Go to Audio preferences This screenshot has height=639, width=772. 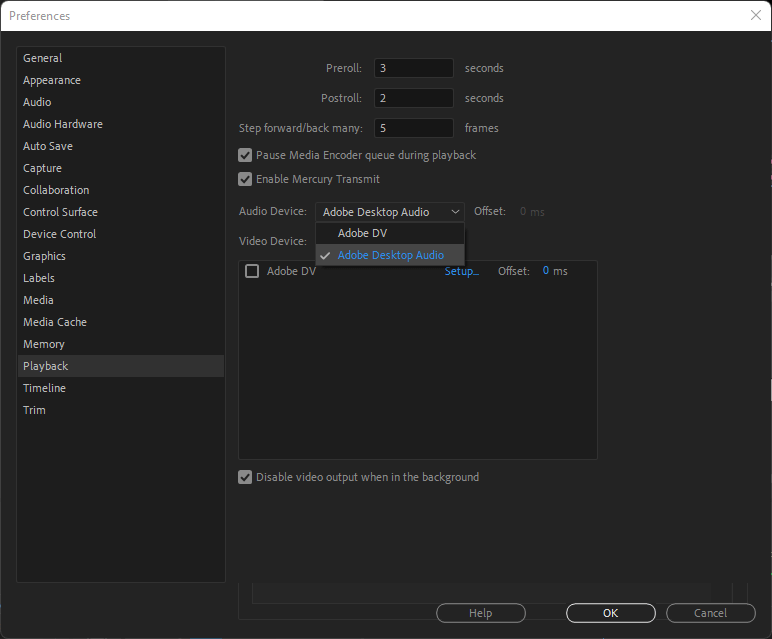[x=121, y=102]
